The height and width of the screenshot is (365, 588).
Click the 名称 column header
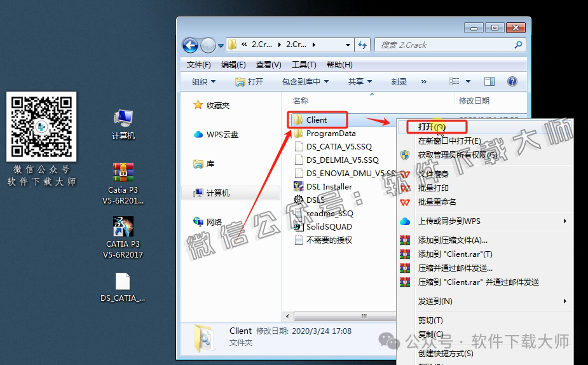[x=301, y=100]
